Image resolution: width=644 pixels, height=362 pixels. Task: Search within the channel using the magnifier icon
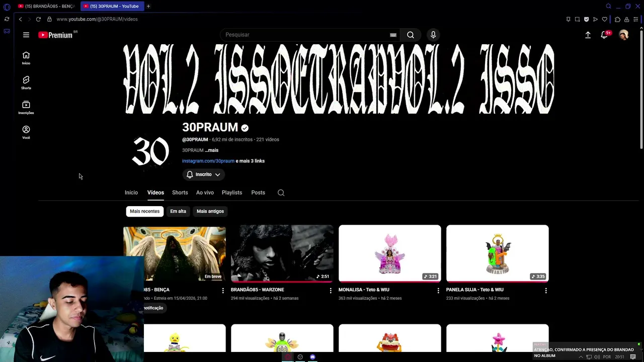tap(281, 193)
